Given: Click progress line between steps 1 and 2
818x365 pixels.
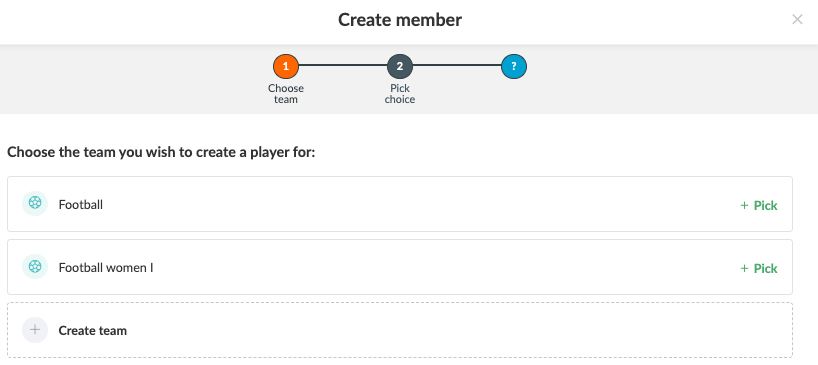Looking at the screenshot, I should [343, 65].
